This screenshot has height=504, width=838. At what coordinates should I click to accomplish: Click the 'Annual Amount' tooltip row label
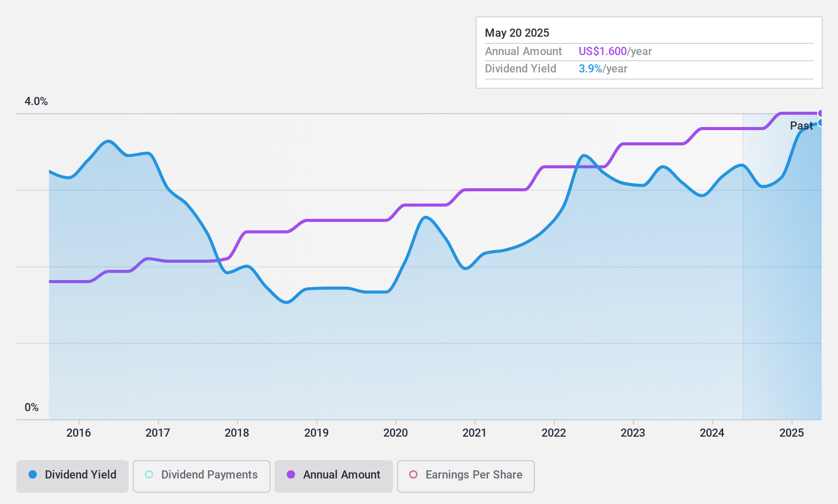coord(523,52)
